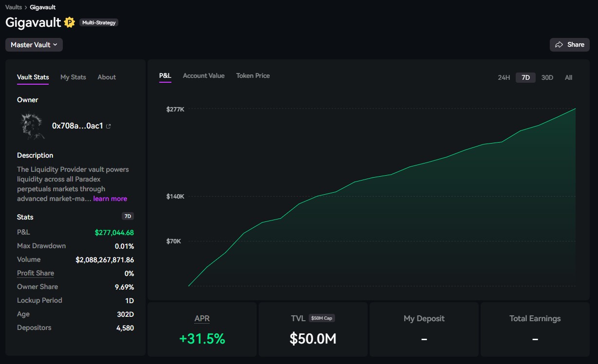Click the learn more link in Description
This screenshot has width=598, height=364.
pos(110,199)
